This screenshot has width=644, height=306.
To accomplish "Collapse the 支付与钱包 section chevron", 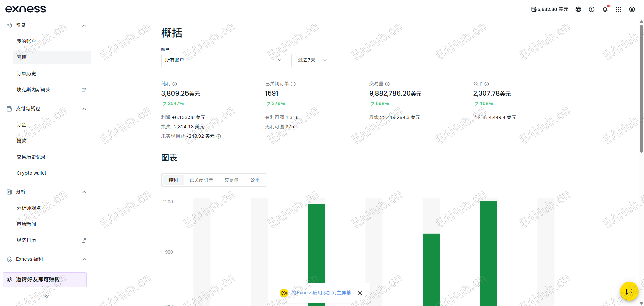I will (84, 108).
